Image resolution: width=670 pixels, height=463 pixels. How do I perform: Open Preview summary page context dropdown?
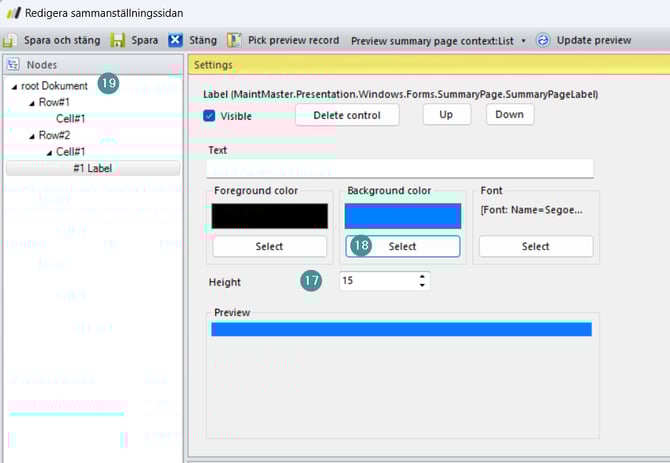click(x=523, y=41)
